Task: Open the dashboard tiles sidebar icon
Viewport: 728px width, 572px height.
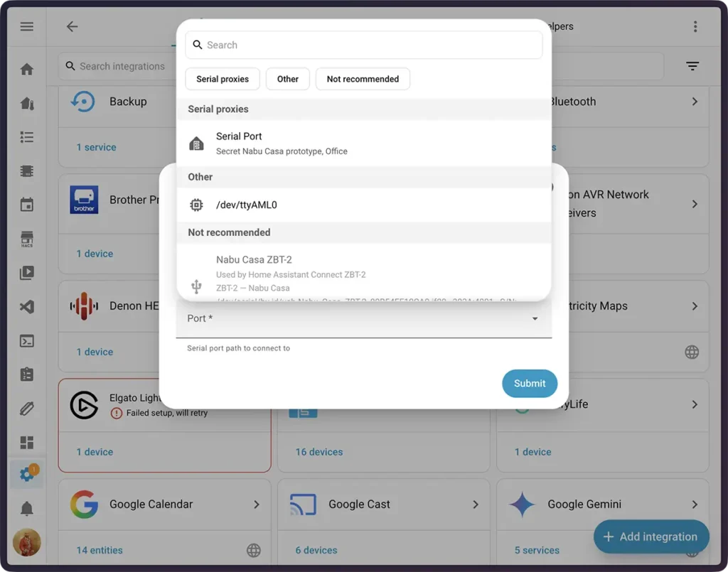Action: (26, 443)
